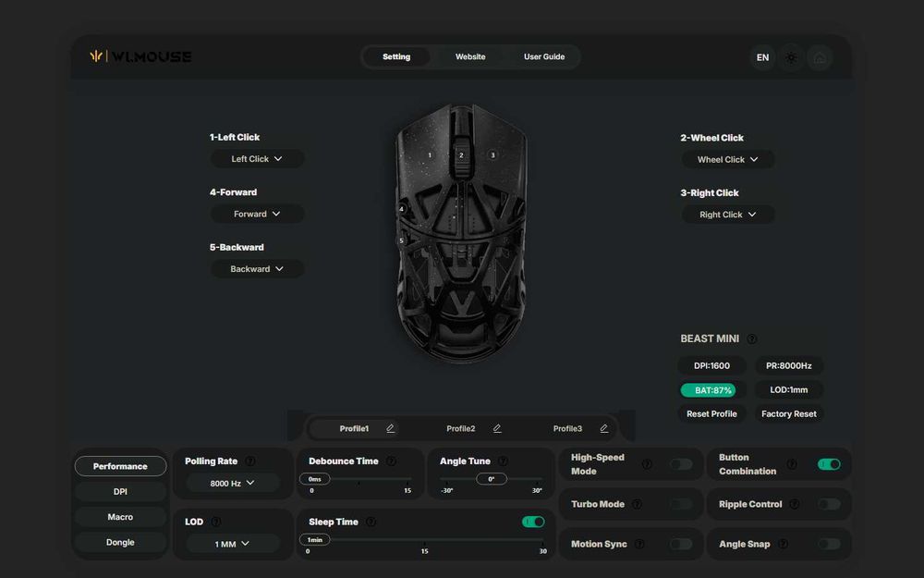Click the Sleep Time 1min slider handle
Viewport: 924px width, 578px height.
pos(315,540)
